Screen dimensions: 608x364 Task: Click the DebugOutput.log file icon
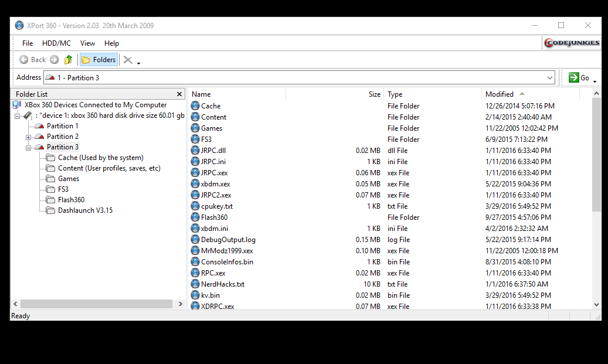click(195, 239)
